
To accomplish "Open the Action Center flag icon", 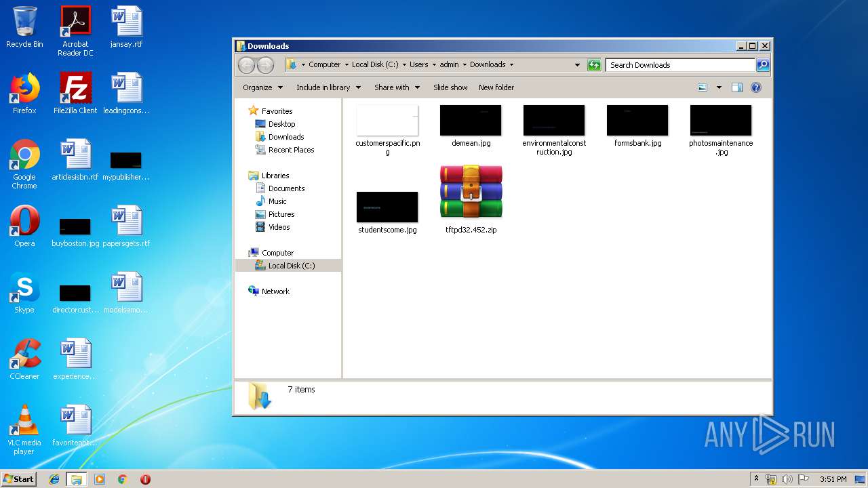I will 804,479.
